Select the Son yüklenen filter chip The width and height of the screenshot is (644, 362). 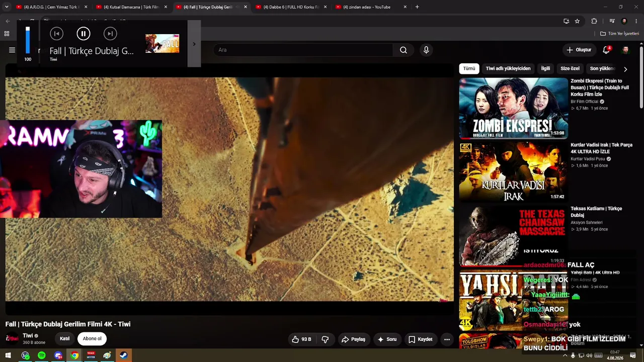(x=602, y=68)
